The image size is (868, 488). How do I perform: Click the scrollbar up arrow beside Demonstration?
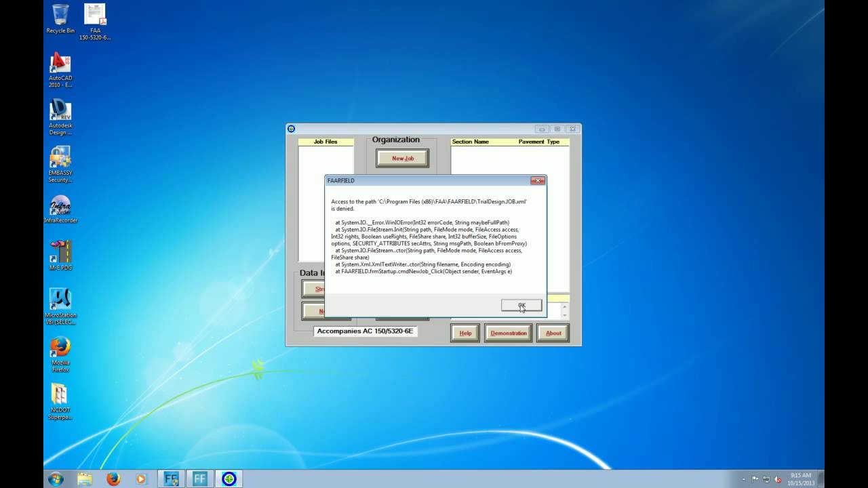point(564,306)
